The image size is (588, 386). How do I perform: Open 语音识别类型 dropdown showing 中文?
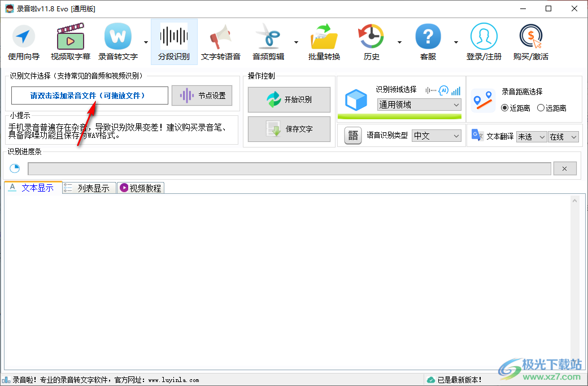tap(437, 136)
